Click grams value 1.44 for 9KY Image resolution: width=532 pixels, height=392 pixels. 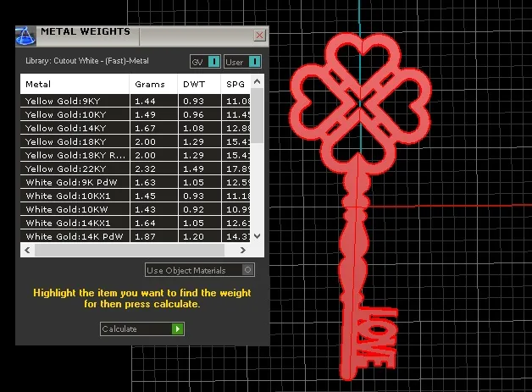click(145, 101)
